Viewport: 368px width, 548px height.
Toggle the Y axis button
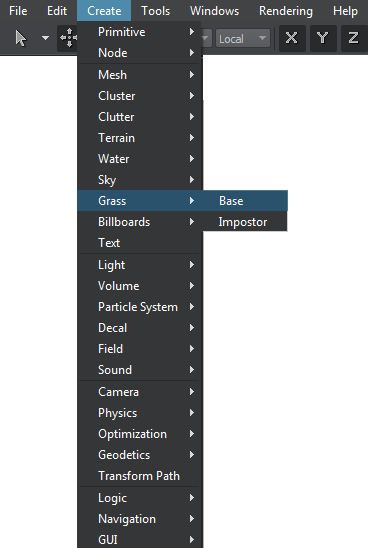(x=323, y=38)
